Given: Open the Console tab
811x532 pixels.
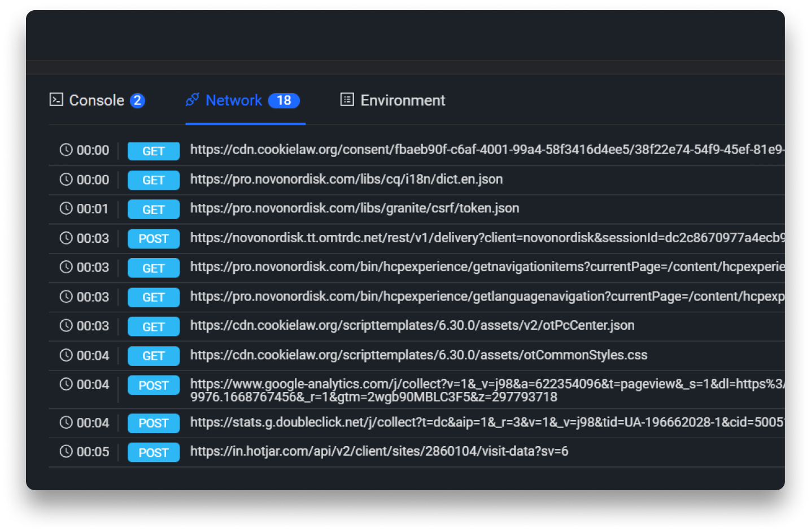Looking at the screenshot, I should point(97,100).
